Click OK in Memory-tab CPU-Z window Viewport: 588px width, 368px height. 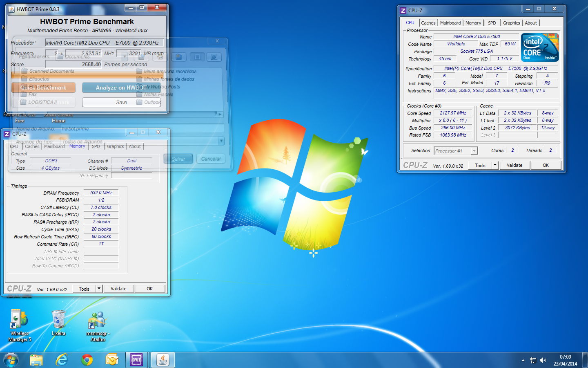click(x=149, y=289)
